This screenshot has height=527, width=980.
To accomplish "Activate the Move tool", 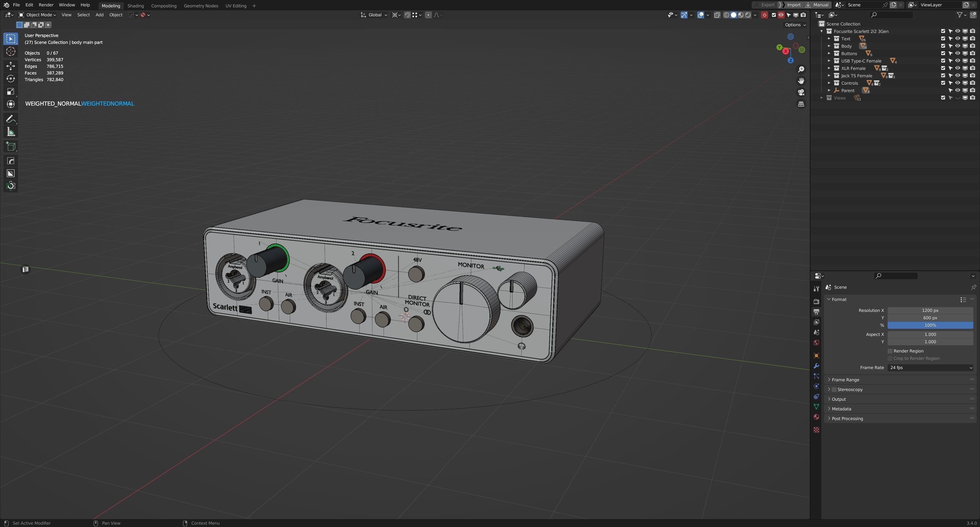I will (11, 66).
